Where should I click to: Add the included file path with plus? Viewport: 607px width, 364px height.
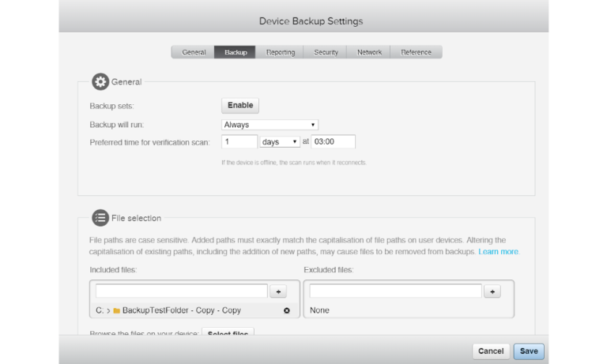(x=278, y=291)
